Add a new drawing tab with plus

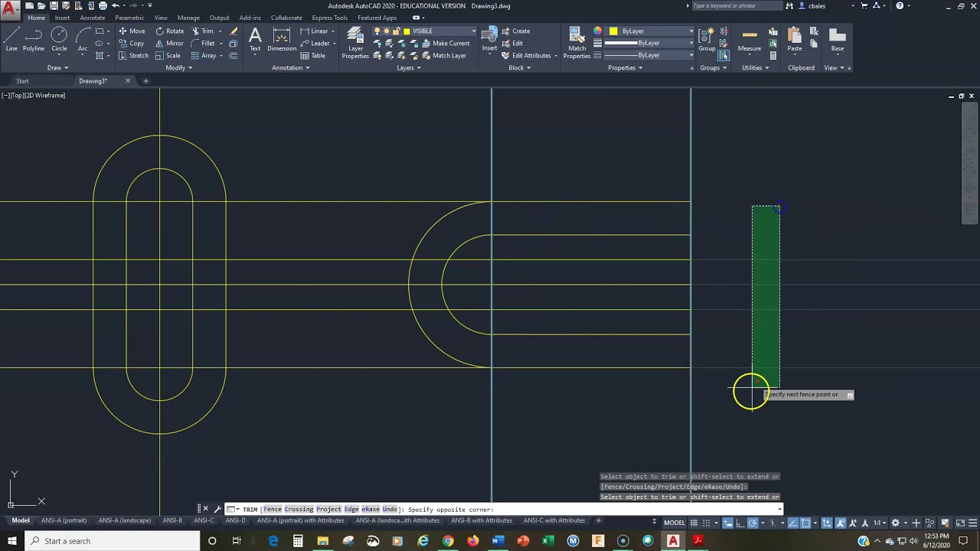146,81
